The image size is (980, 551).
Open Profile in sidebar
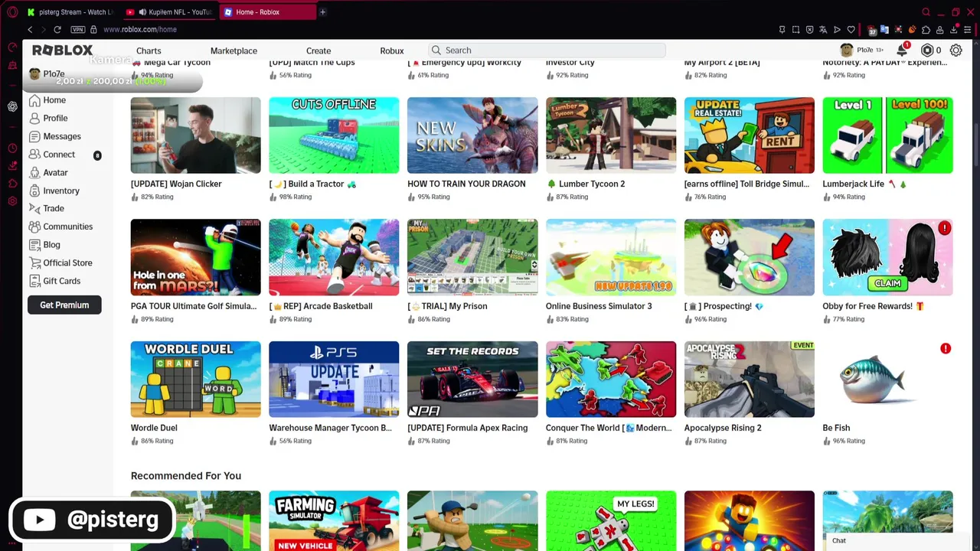click(48, 119)
